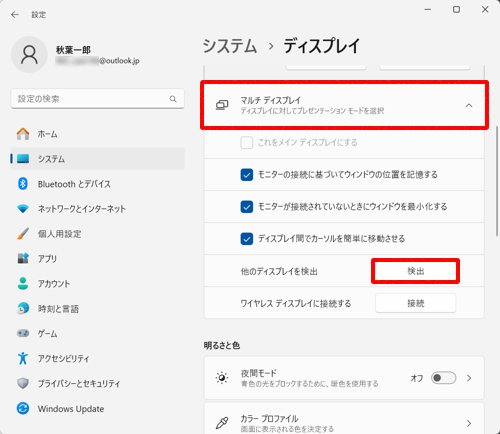Click the personalization paintbrush icon

pos(23,234)
